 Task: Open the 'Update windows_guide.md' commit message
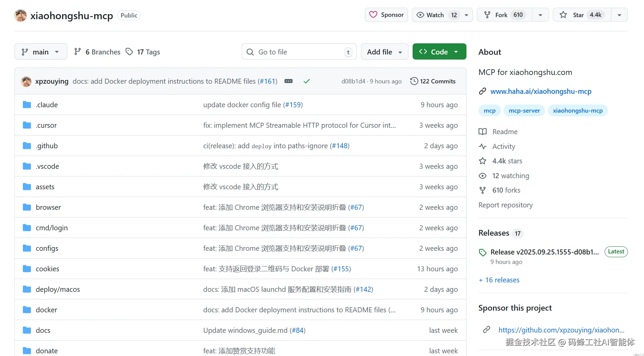point(245,330)
